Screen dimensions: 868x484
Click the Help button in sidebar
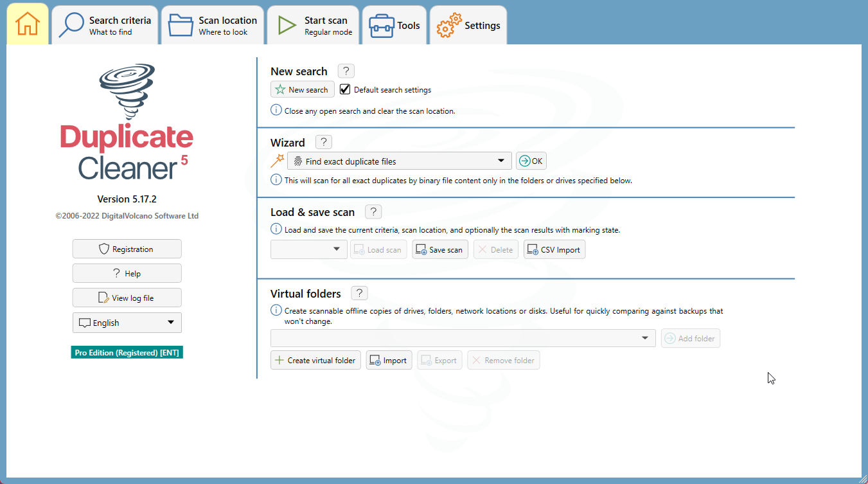click(127, 273)
